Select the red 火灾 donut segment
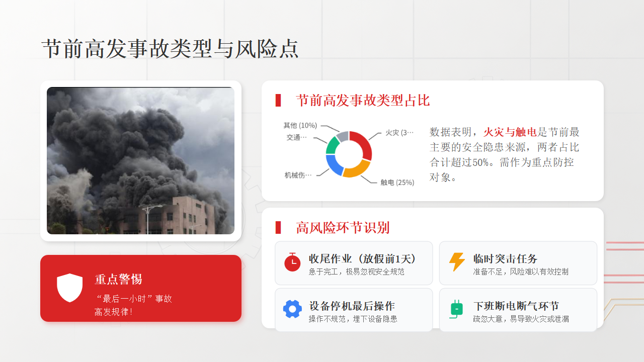The width and height of the screenshot is (644, 362). pos(364,143)
